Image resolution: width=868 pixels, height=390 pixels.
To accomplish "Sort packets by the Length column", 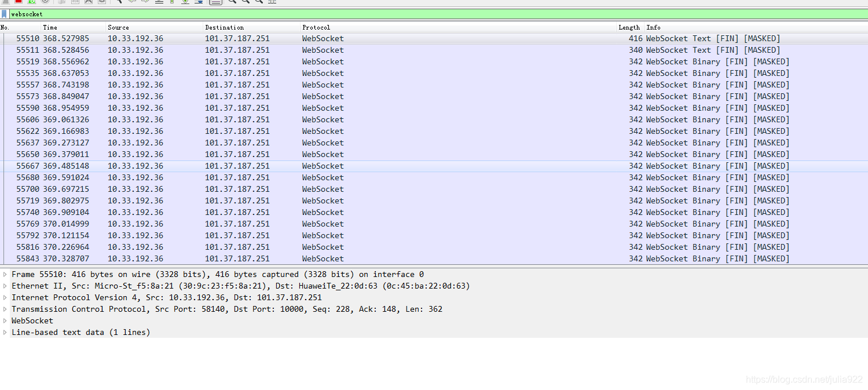I will pyautogui.click(x=629, y=27).
